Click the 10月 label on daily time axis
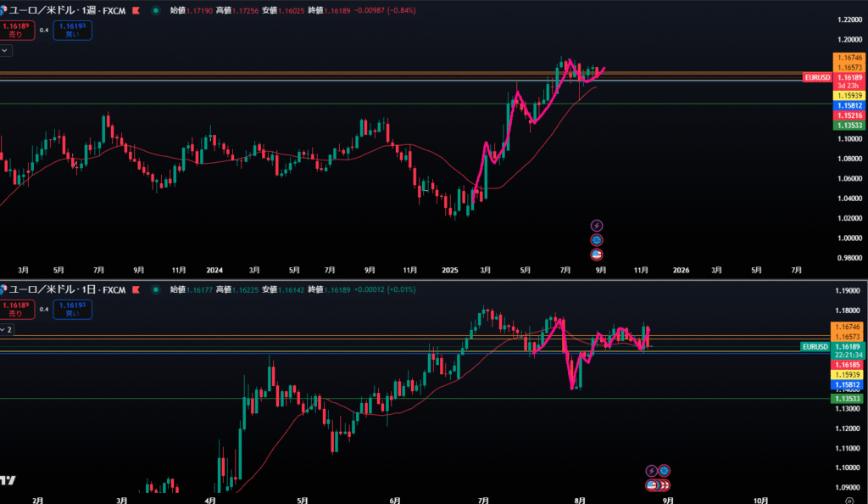Image resolution: width=868 pixels, height=504 pixels. pyautogui.click(x=760, y=501)
